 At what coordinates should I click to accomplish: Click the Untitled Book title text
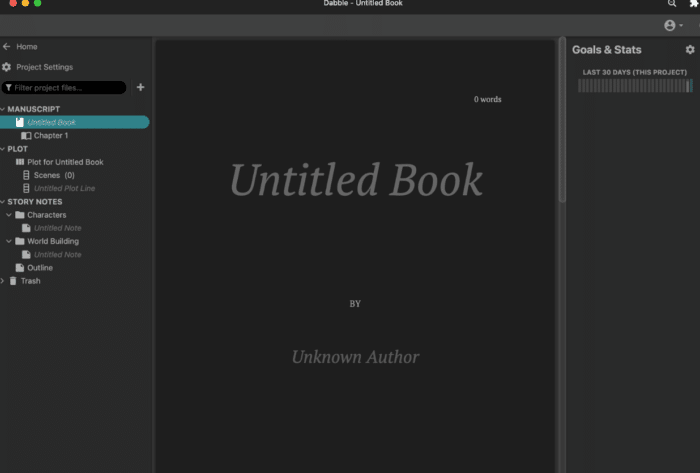click(356, 179)
